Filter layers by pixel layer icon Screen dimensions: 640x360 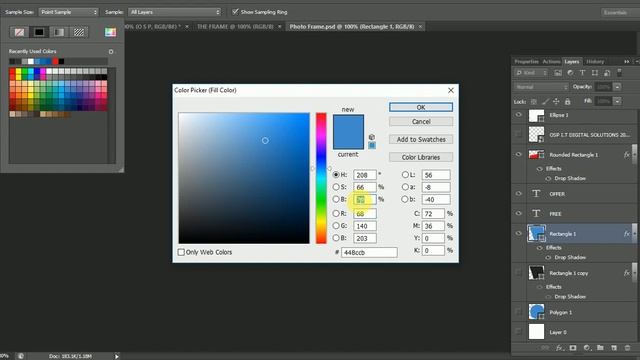point(558,73)
